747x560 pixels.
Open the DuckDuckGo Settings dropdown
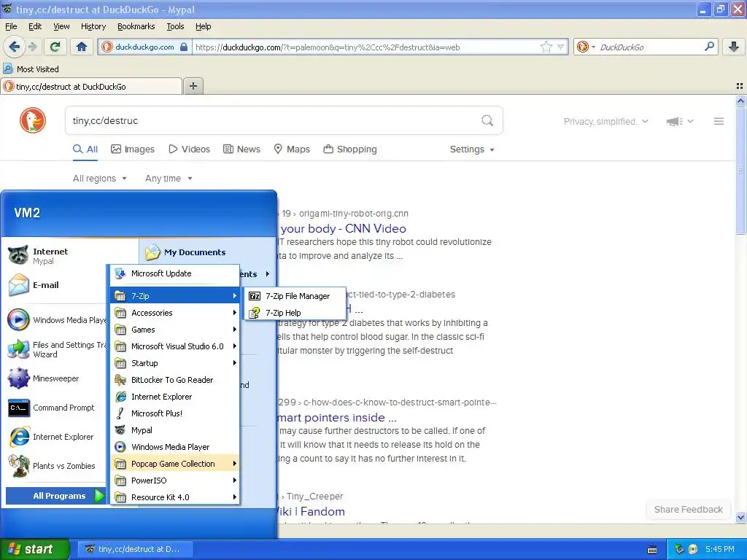472,149
